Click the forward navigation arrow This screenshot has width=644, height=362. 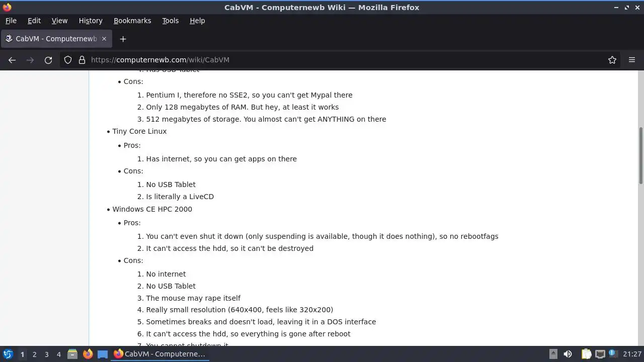click(30, 60)
